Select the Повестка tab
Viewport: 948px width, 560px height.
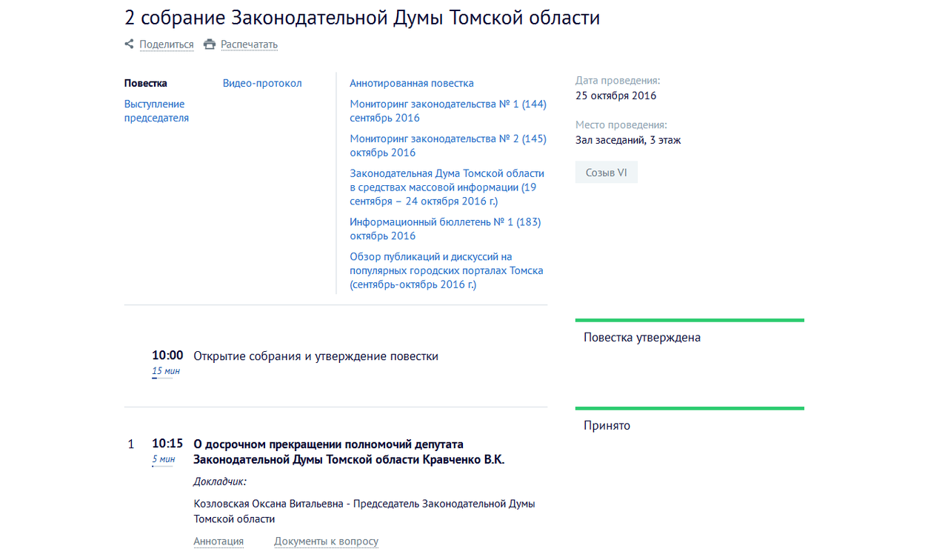click(x=146, y=83)
